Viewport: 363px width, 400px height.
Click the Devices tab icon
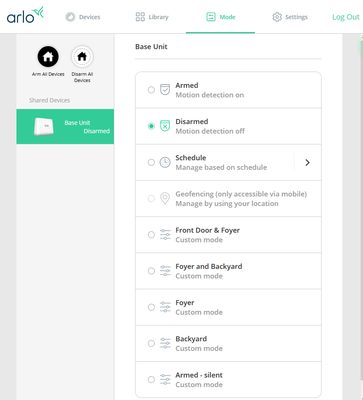[x=70, y=17]
